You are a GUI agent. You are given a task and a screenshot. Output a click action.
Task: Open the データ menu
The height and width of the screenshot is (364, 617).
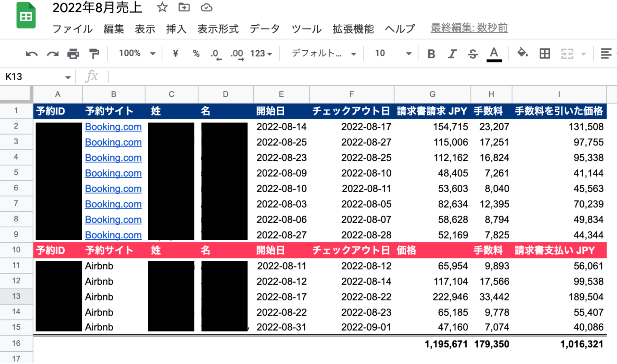pyautogui.click(x=265, y=29)
